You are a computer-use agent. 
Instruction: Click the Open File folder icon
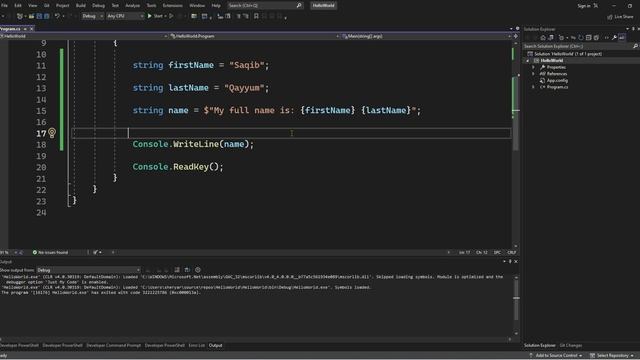(31, 16)
